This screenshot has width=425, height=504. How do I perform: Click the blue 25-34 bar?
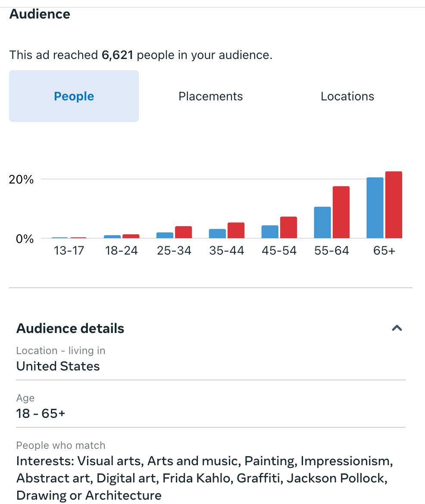pyautogui.click(x=165, y=235)
